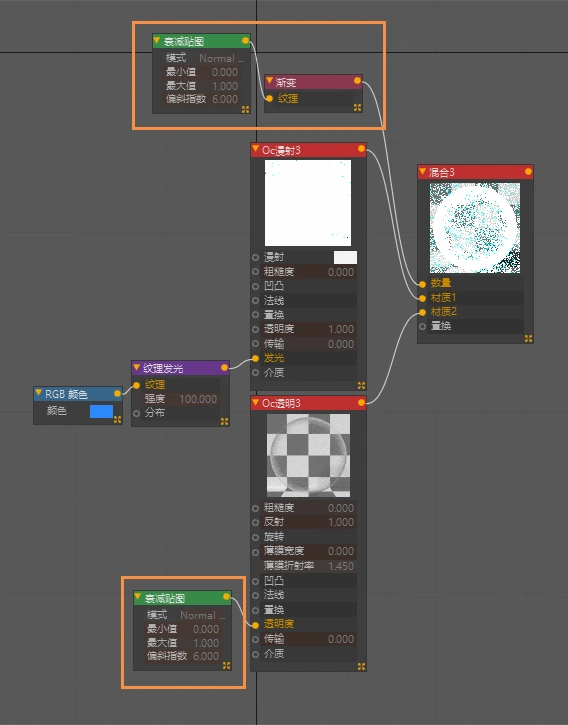Click the resize corner icon of 混合3
This screenshot has height=725, width=568.
pos(528,339)
